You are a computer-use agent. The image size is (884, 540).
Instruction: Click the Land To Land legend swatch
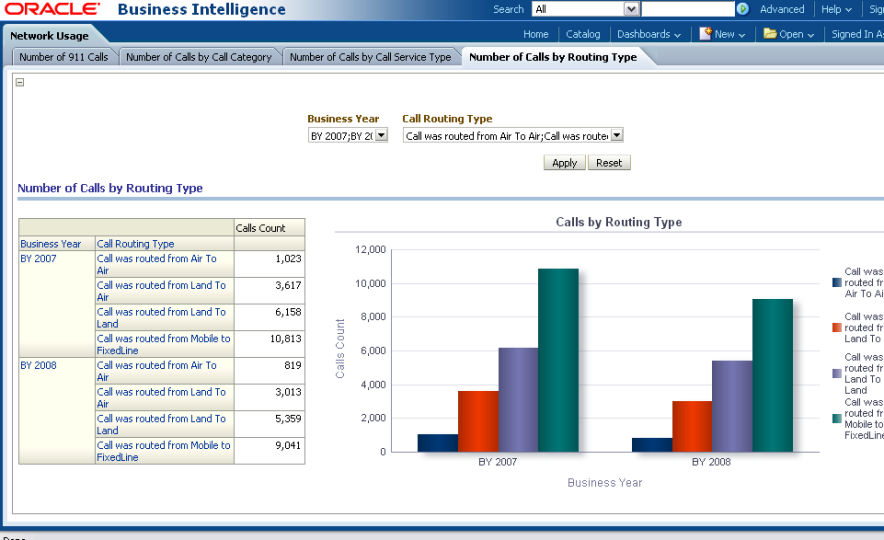click(837, 373)
